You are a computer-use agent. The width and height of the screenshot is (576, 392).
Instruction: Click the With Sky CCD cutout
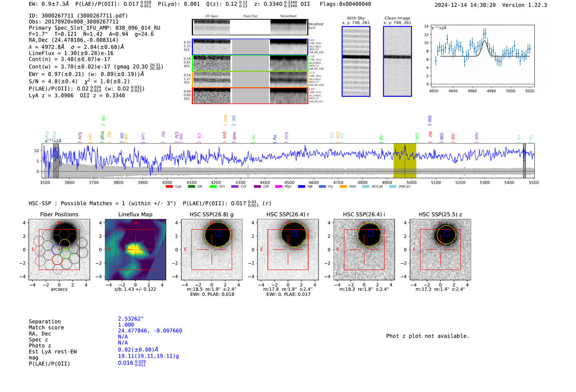click(x=356, y=61)
